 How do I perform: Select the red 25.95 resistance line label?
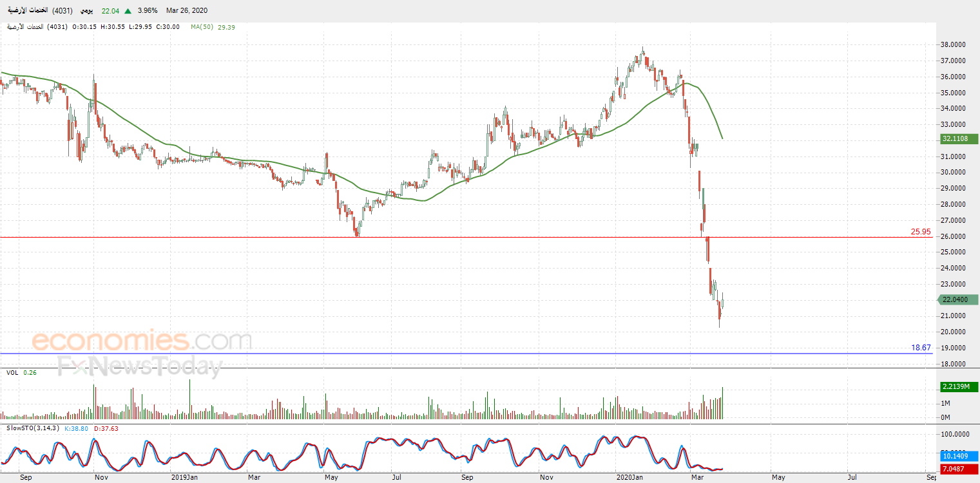pyautogui.click(x=921, y=231)
